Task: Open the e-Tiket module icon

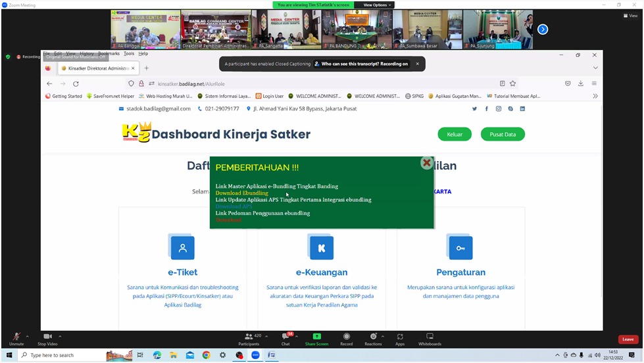Action: [182, 248]
